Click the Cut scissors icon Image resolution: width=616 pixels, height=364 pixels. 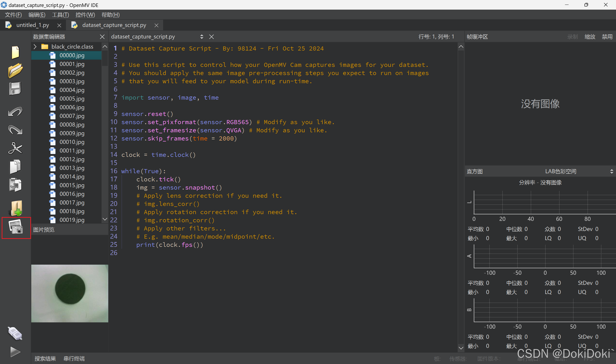point(15,148)
